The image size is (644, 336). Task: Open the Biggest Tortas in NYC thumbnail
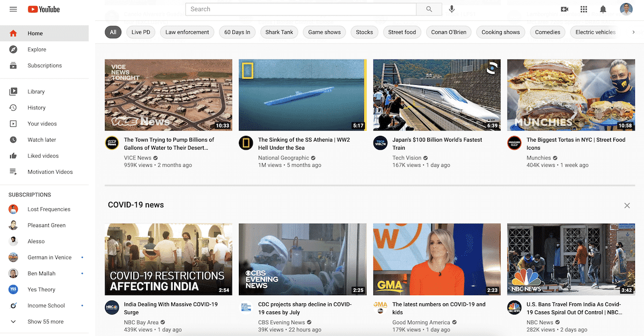click(571, 95)
